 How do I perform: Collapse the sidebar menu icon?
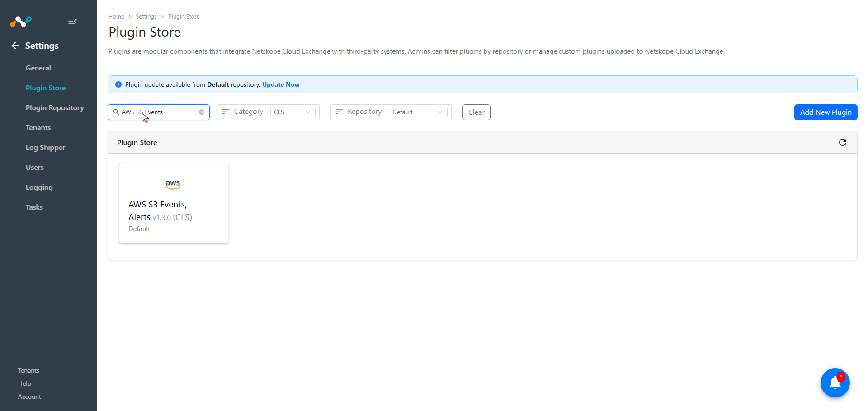pos(72,21)
